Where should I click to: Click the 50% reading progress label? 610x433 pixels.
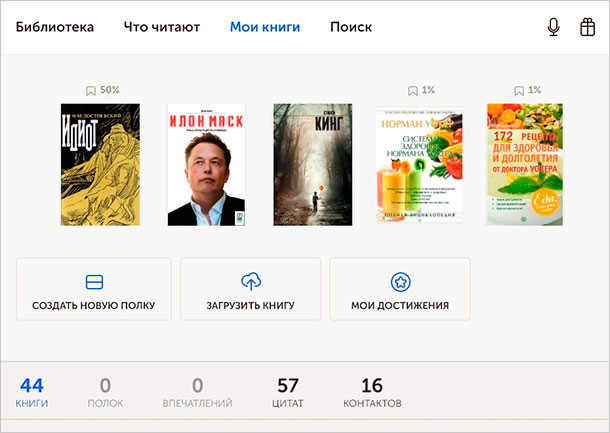click(110, 90)
